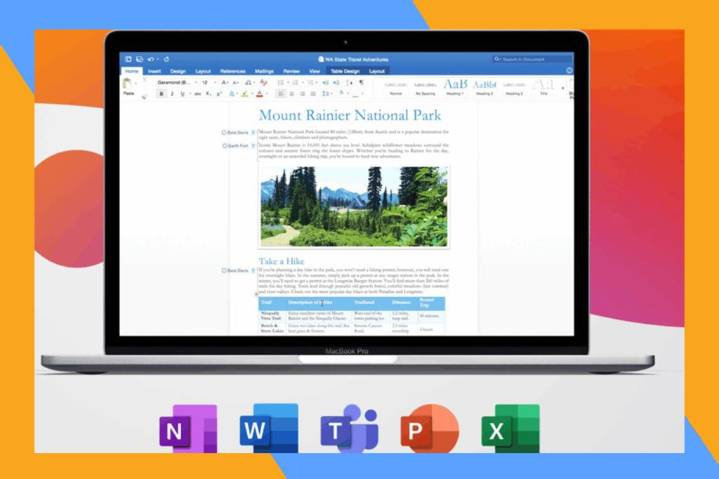The image size is (719, 479).
Task: Decrease font size with smaller A icon
Action: pos(235,83)
